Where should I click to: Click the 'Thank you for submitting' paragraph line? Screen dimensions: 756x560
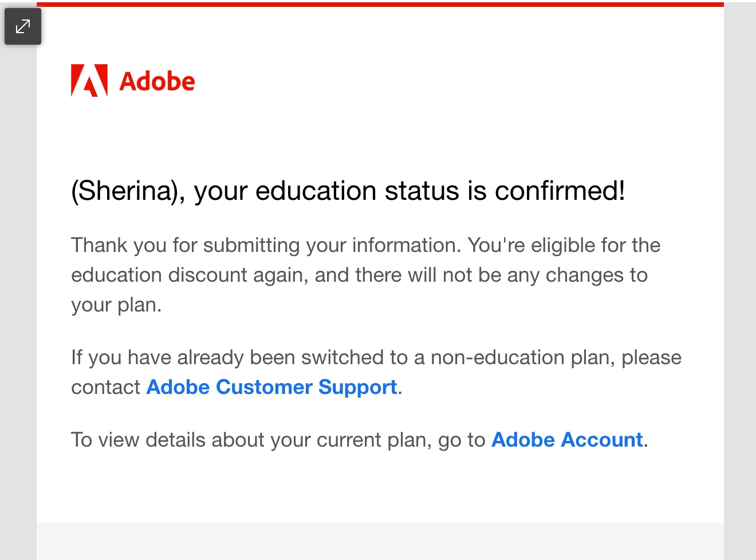click(365, 245)
